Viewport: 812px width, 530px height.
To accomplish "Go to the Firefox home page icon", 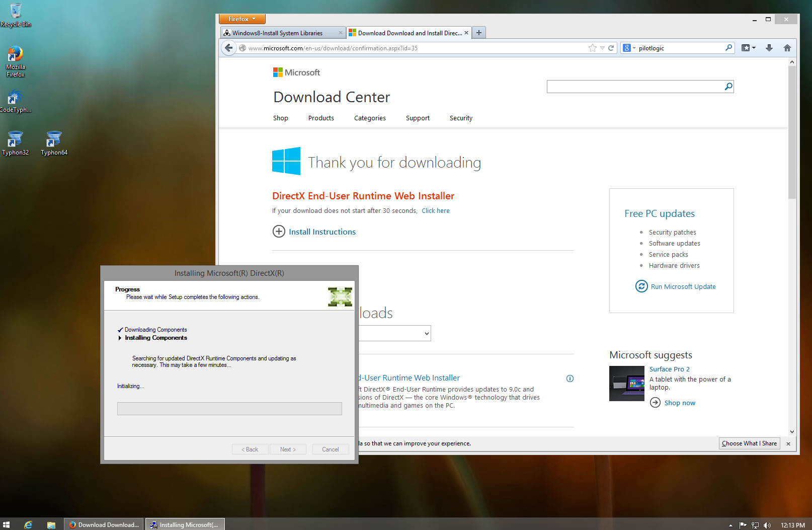I will tap(787, 48).
